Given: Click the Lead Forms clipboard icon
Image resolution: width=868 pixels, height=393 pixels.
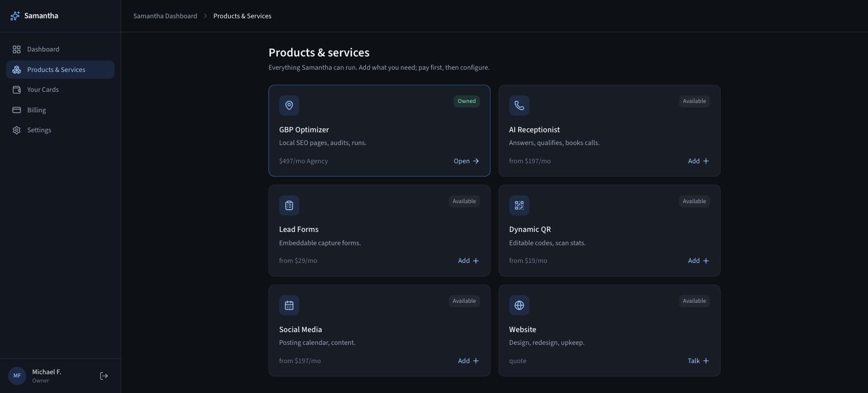Looking at the screenshot, I should coord(289,205).
